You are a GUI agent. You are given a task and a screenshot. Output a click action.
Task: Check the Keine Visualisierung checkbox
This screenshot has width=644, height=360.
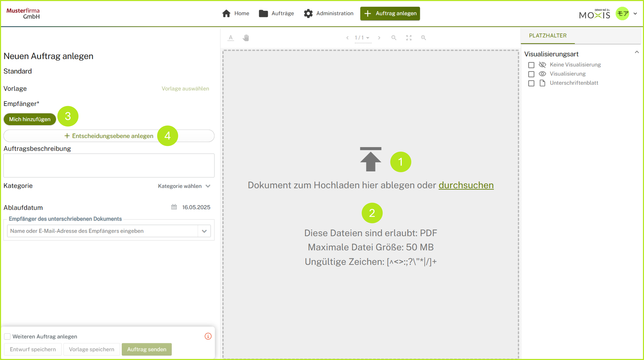coord(531,65)
